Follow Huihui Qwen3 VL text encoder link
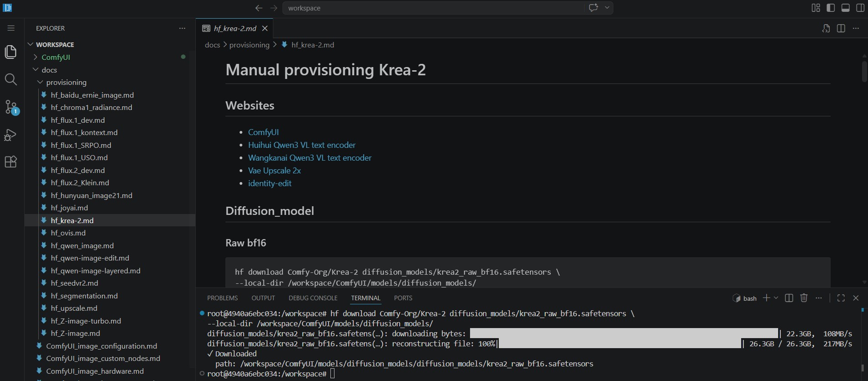This screenshot has width=868, height=381. (x=302, y=145)
